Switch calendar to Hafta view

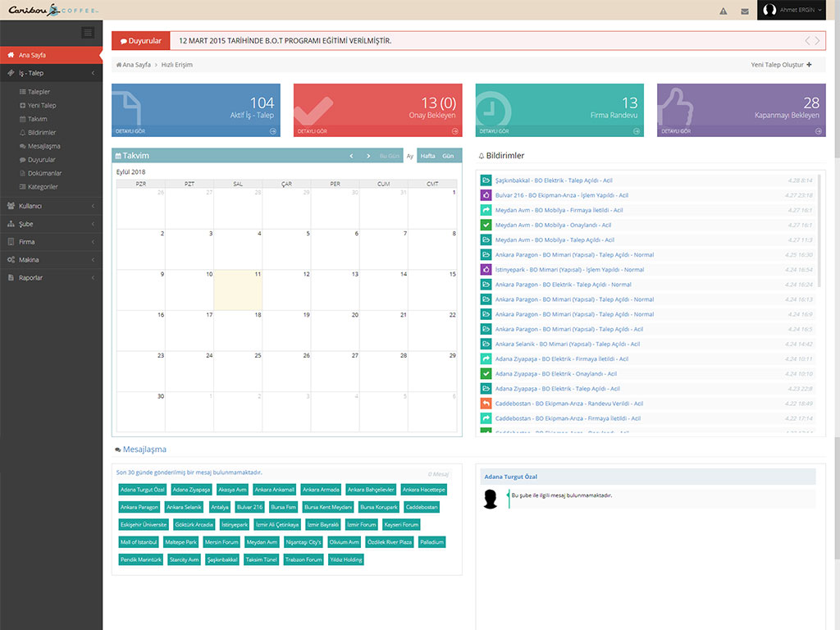[427, 156]
